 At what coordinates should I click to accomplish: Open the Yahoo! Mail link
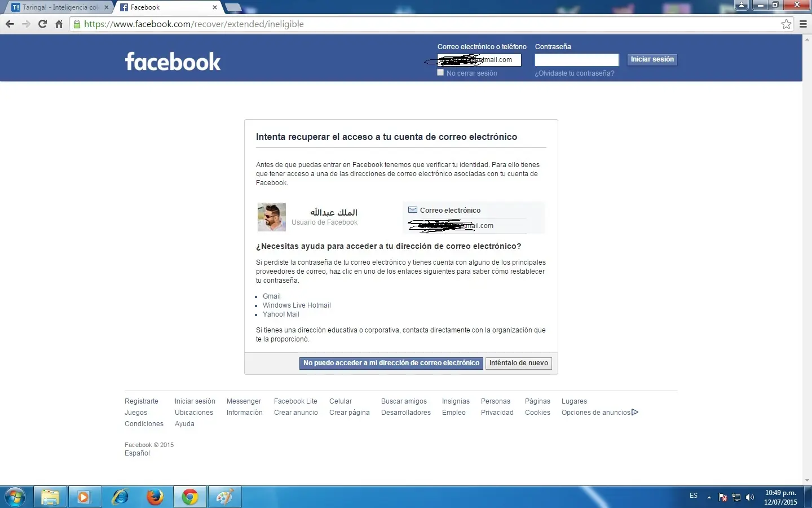281,314
